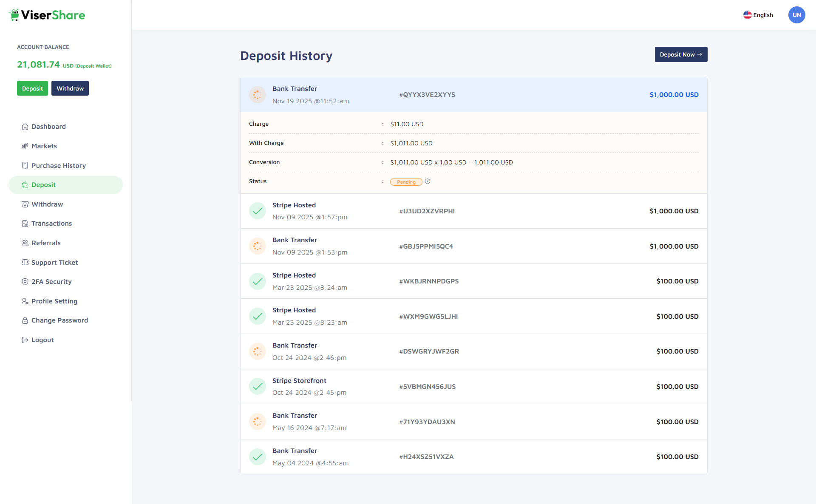Click the green Deposit button under balance

32,88
